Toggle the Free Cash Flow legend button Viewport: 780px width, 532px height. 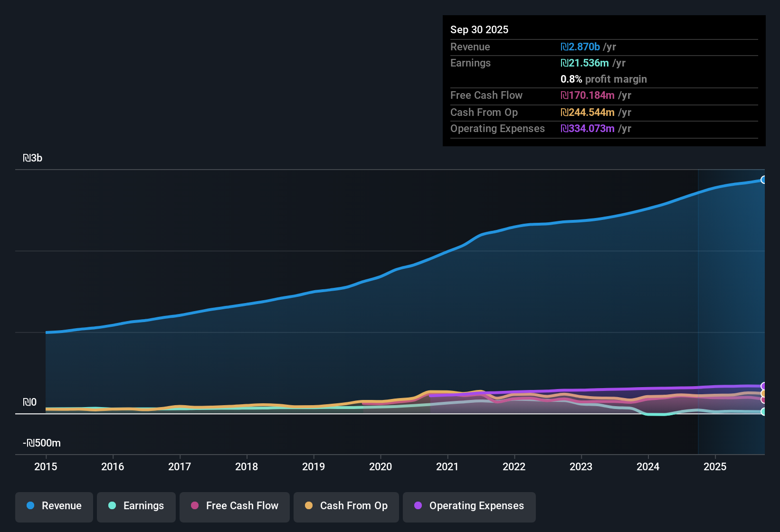(x=235, y=507)
